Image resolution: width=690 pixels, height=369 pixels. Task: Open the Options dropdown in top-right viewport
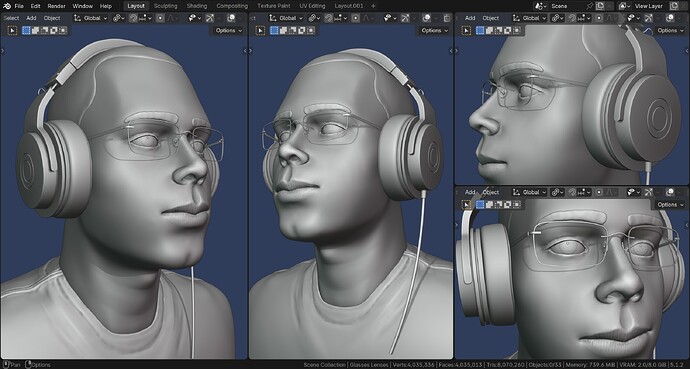coord(671,30)
